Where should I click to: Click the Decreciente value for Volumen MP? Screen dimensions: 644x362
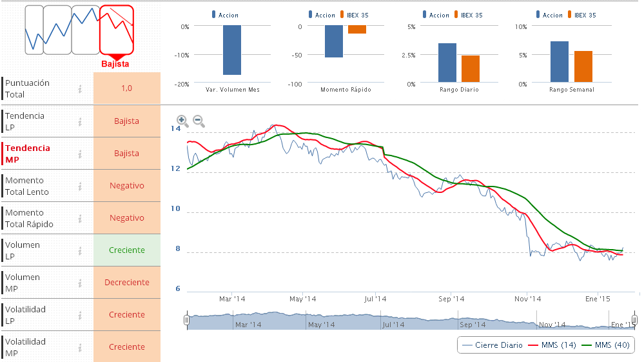coord(127,283)
